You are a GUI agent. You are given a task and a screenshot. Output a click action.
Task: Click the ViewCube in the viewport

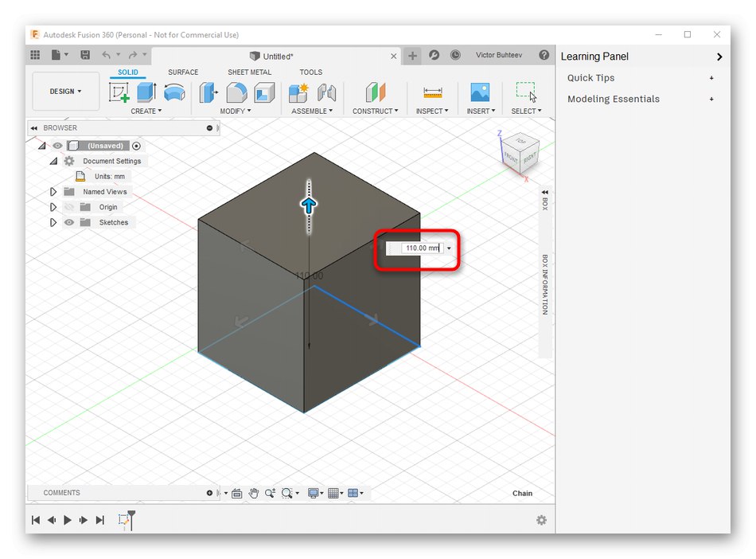[x=520, y=152]
